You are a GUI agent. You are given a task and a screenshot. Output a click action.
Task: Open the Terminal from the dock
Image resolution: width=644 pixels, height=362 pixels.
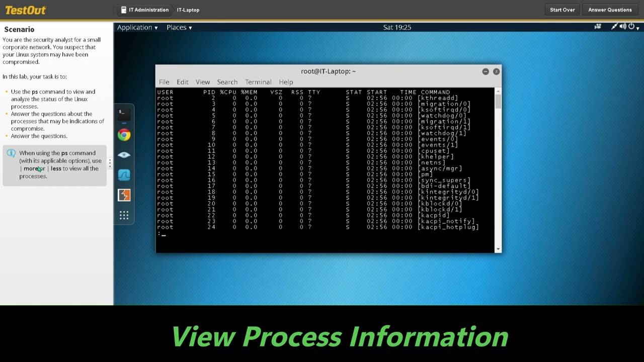124,114
